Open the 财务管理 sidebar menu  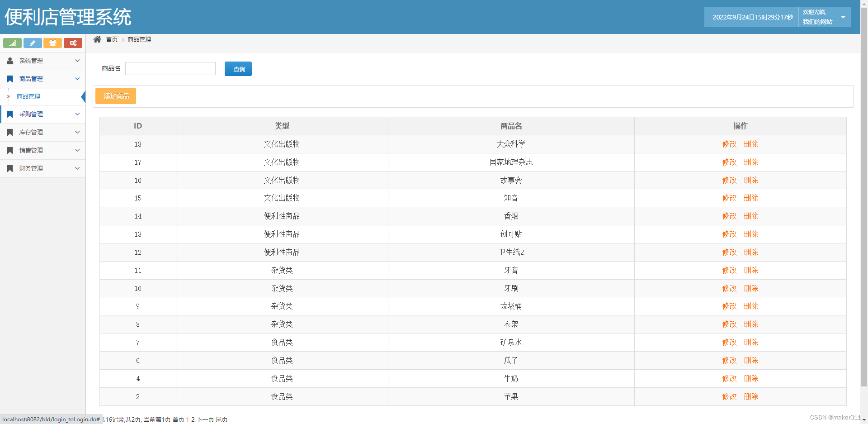tap(42, 168)
